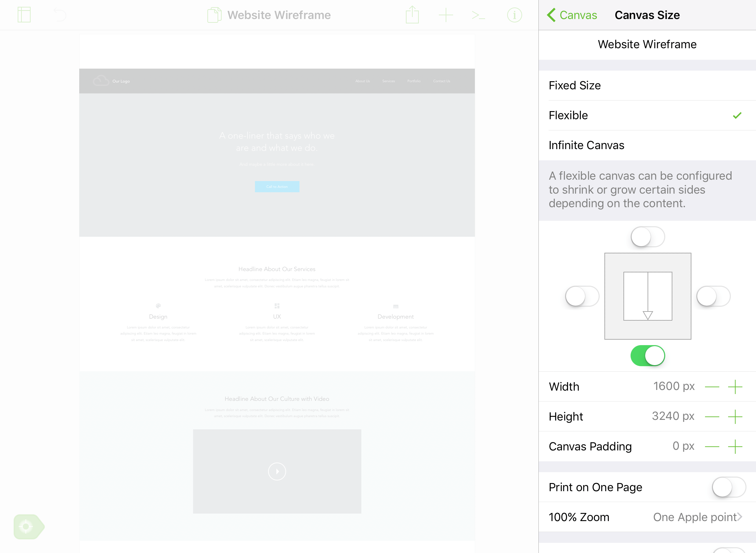Toggle bottom edge auto-resize off
Viewport: 756px width, 553px height.
pyautogui.click(x=647, y=356)
